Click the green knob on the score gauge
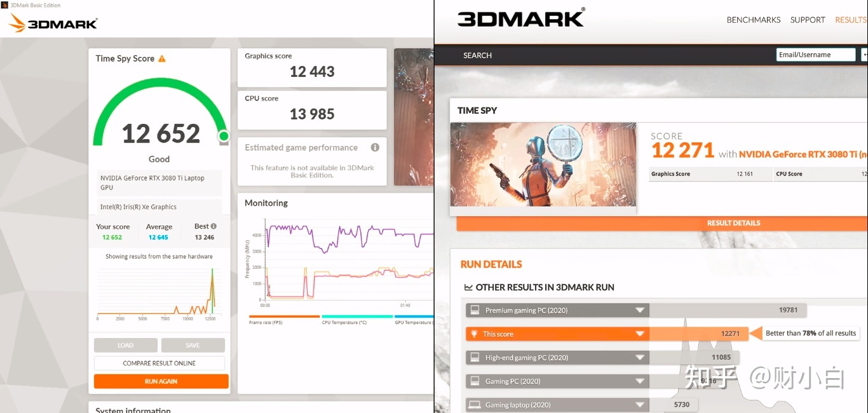This screenshot has width=868, height=413. point(224,136)
